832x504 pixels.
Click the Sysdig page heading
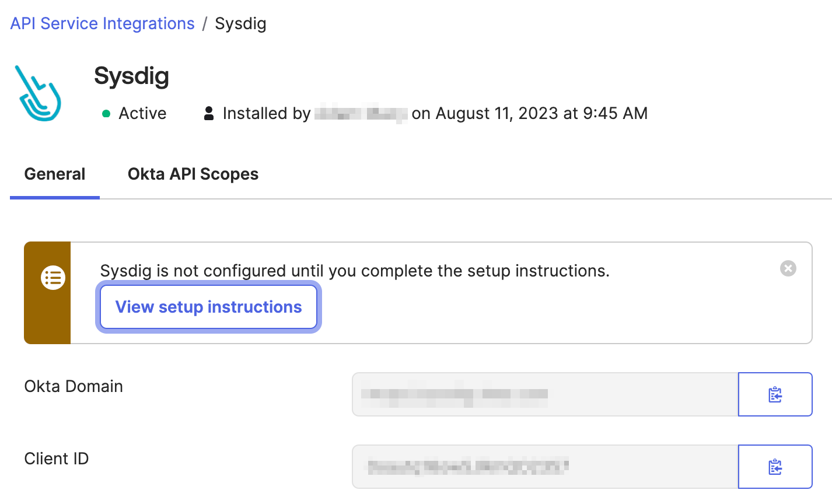132,76
